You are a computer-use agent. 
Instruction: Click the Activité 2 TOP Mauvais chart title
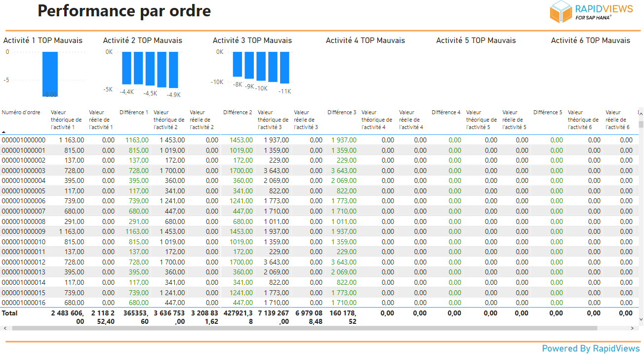(143, 41)
